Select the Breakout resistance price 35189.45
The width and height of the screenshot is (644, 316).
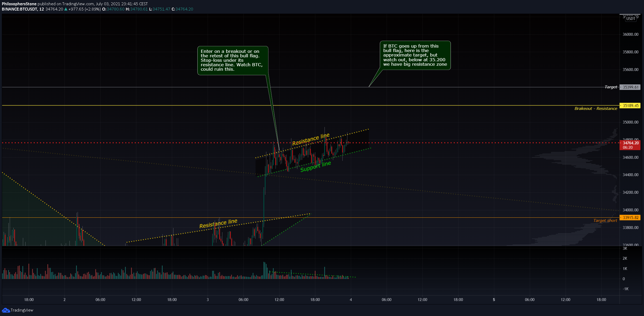click(630, 106)
